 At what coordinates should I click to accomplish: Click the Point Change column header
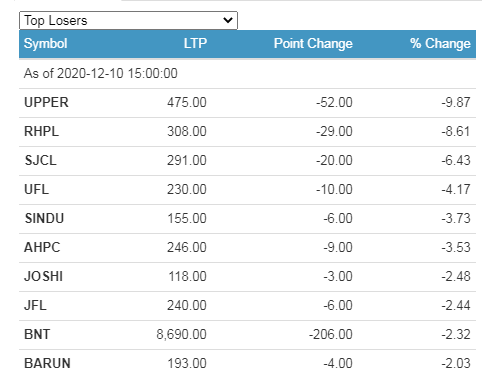tap(313, 44)
